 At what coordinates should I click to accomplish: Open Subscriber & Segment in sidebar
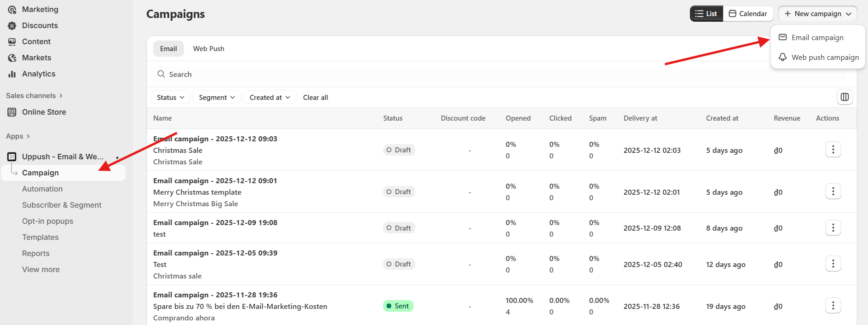(x=62, y=205)
